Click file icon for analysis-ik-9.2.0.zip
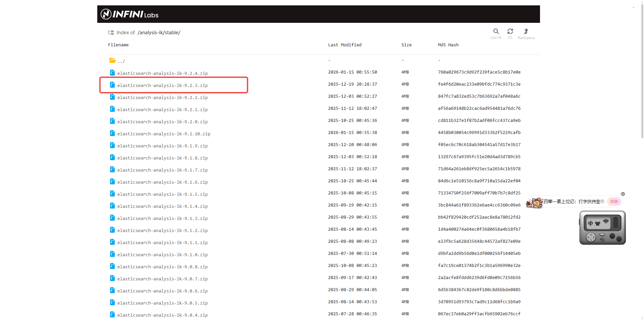This screenshot has height=320, width=644. point(112,121)
